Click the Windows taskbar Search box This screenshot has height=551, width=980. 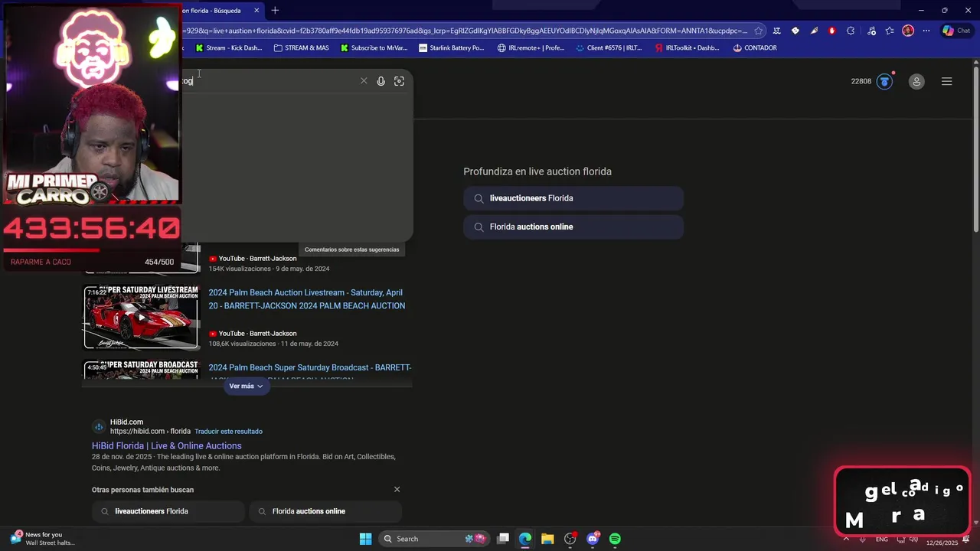coord(434,539)
